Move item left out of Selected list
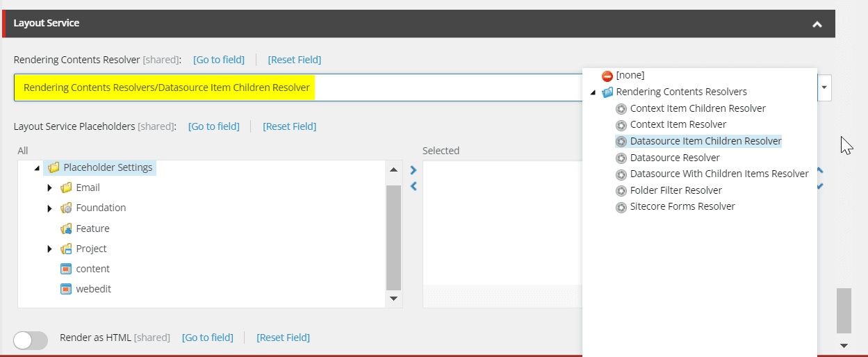The image size is (868, 357). click(x=413, y=186)
